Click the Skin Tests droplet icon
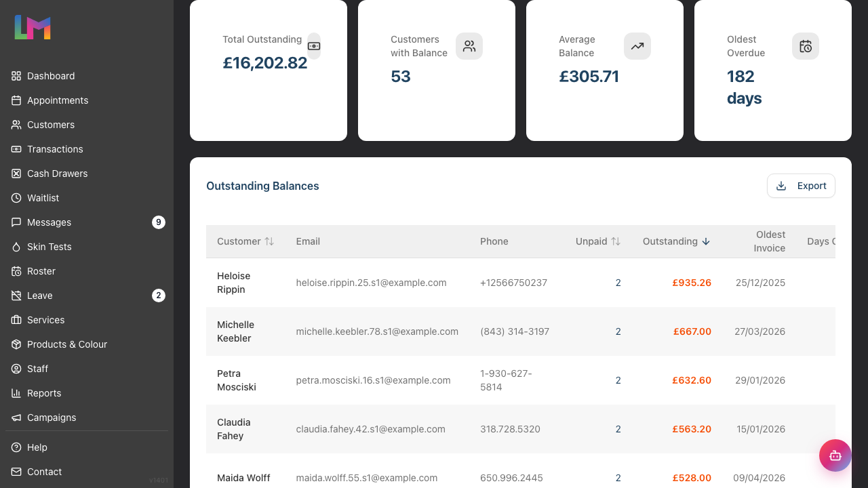 click(x=16, y=247)
